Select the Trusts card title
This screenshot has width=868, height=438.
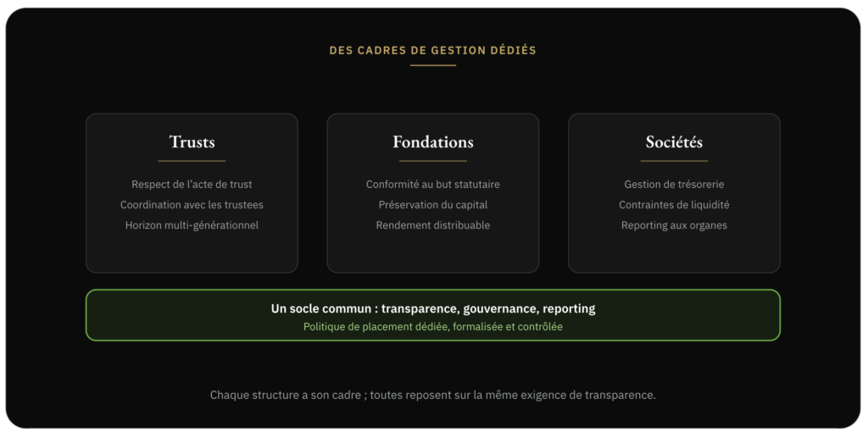(x=192, y=142)
